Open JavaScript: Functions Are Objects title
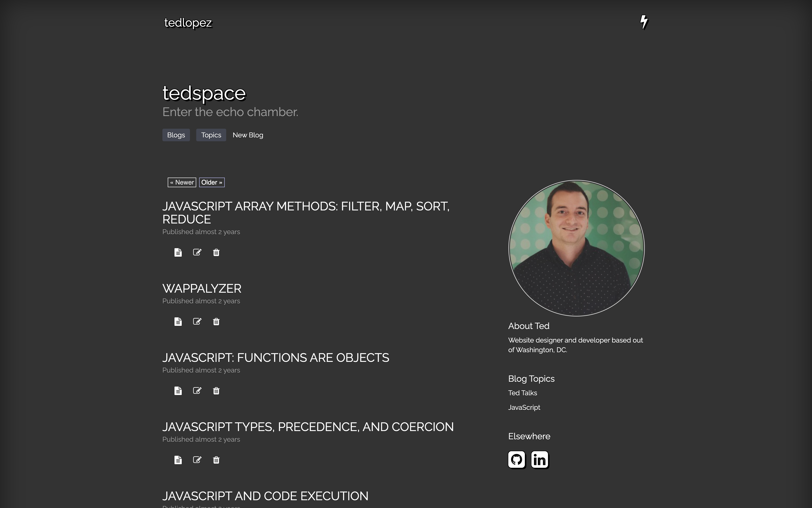The height and width of the screenshot is (508, 812). click(276, 358)
